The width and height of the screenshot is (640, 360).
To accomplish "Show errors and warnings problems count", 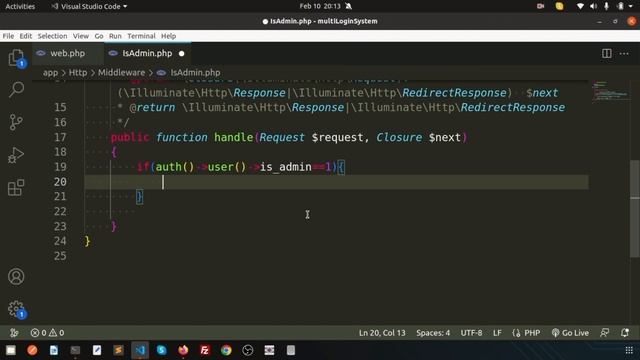I will pyautogui.click(x=47, y=333).
